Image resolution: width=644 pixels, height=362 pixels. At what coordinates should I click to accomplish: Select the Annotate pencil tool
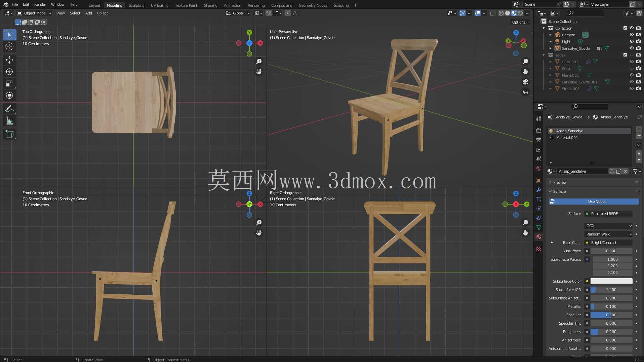pyautogui.click(x=9, y=109)
